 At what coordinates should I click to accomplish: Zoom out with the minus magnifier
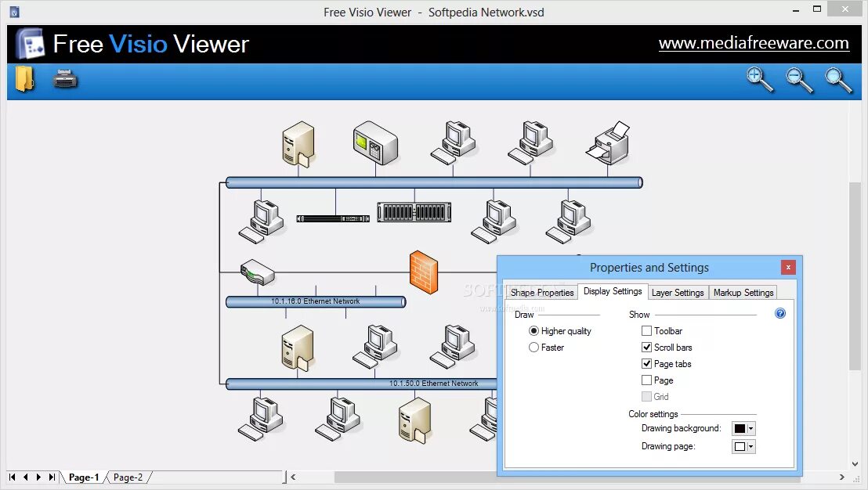click(x=799, y=80)
